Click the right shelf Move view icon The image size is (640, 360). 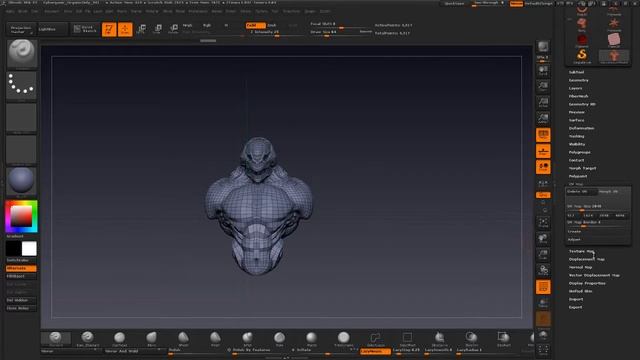(x=543, y=239)
